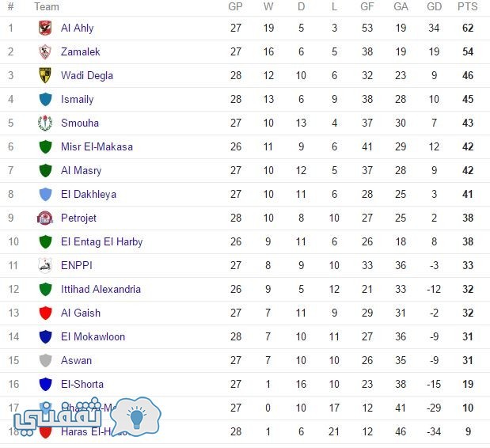Click the blue El-Shorta shield icon

pyautogui.click(x=45, y=384)
